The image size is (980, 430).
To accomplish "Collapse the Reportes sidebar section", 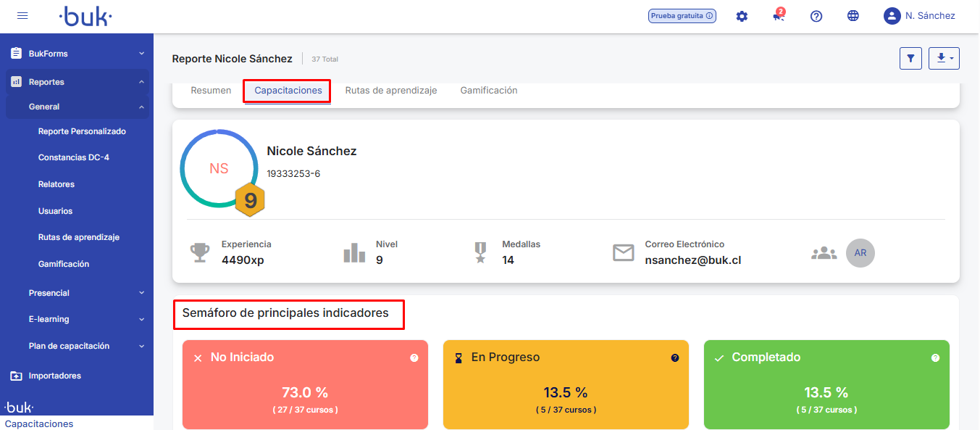I will (77, 82).
